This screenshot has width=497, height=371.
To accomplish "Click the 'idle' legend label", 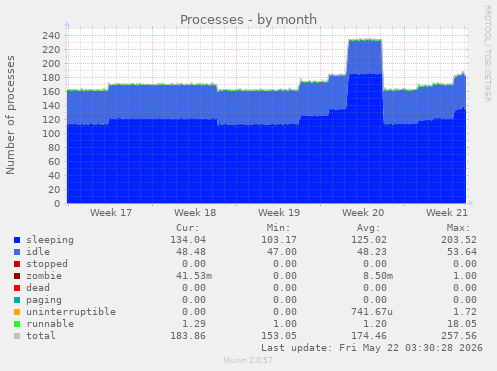I will (38, 252).
